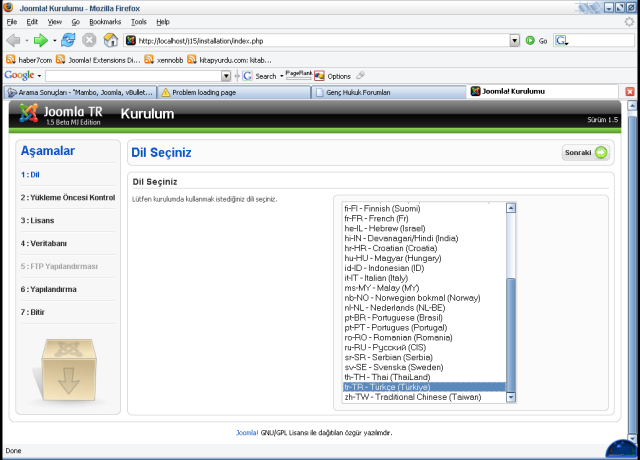Viewport: 640px width, 460px height.
Task: Switch to the Arama Sonuçları tab
Action: coord(80,93)
